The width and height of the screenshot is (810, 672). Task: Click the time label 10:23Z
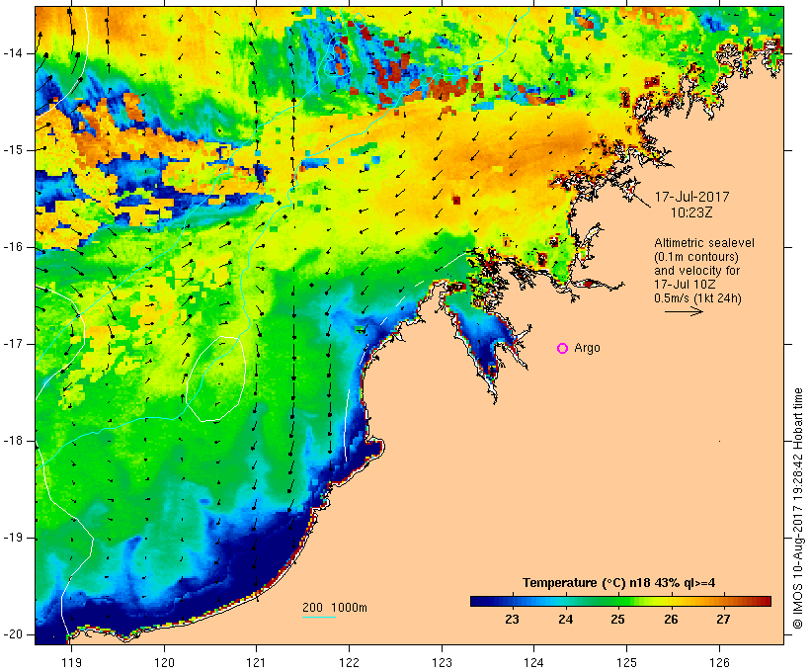pyautogui.click(x=691, y=212)
